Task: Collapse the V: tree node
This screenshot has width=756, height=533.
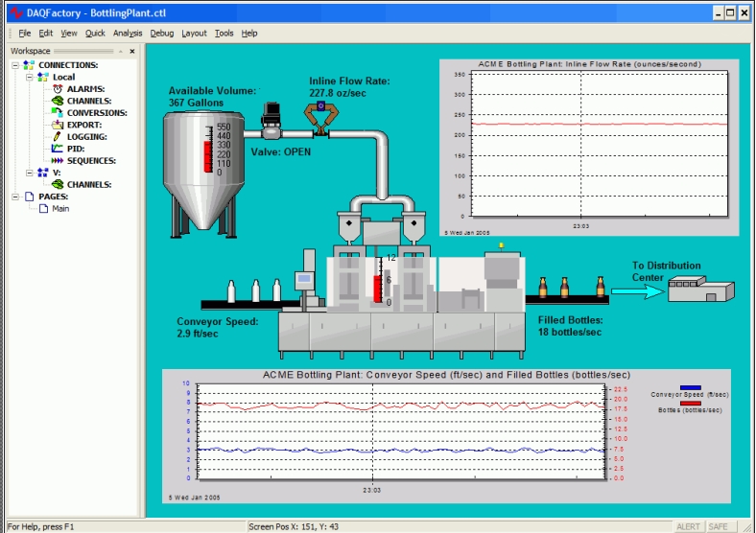Action: pyautogui.click(x=30, y=172)
